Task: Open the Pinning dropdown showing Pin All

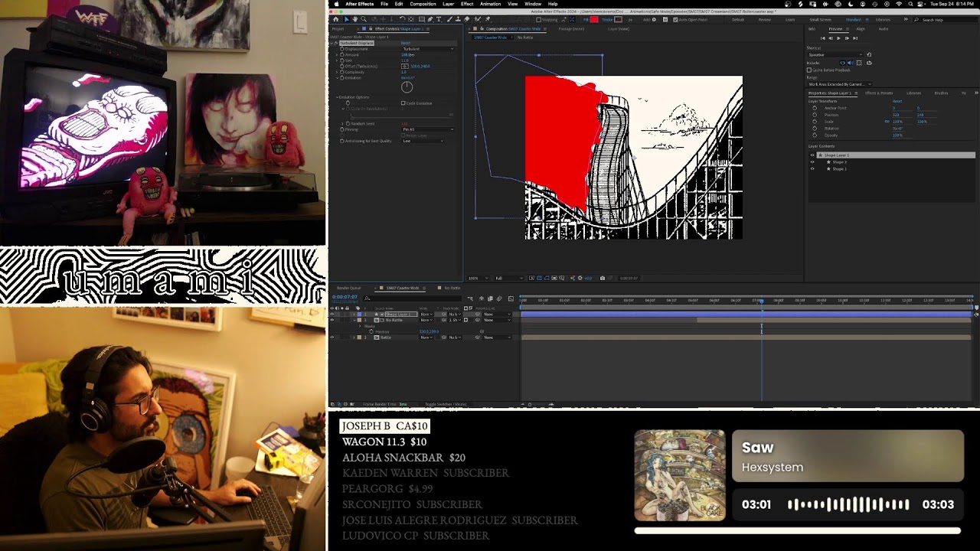Action: tap(428, 129)
